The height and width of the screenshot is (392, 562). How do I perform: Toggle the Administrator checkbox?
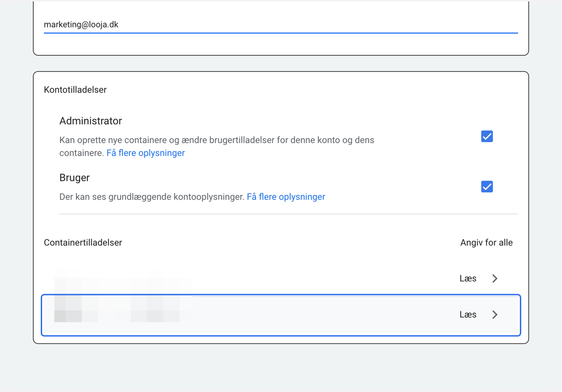(487, 137)
